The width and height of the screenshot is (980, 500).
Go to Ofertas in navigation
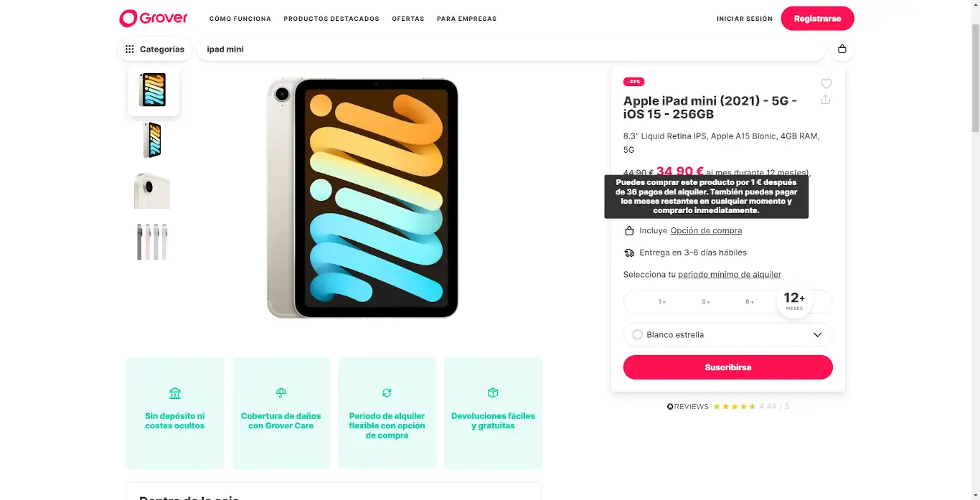pyautogui.click(x=408, y=19)
